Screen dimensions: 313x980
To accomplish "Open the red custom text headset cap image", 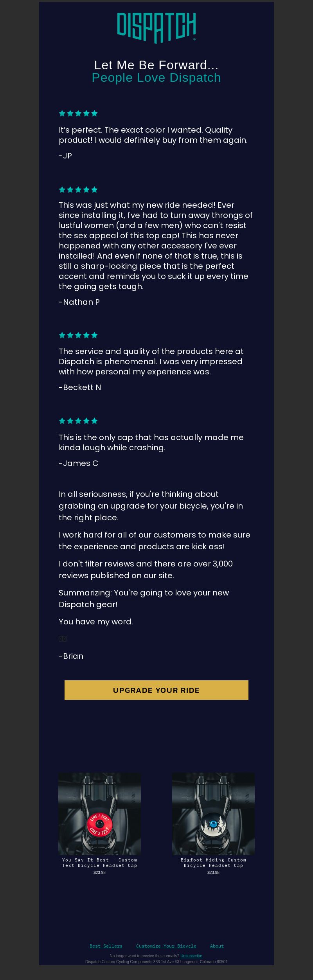I will click(99, 814).
